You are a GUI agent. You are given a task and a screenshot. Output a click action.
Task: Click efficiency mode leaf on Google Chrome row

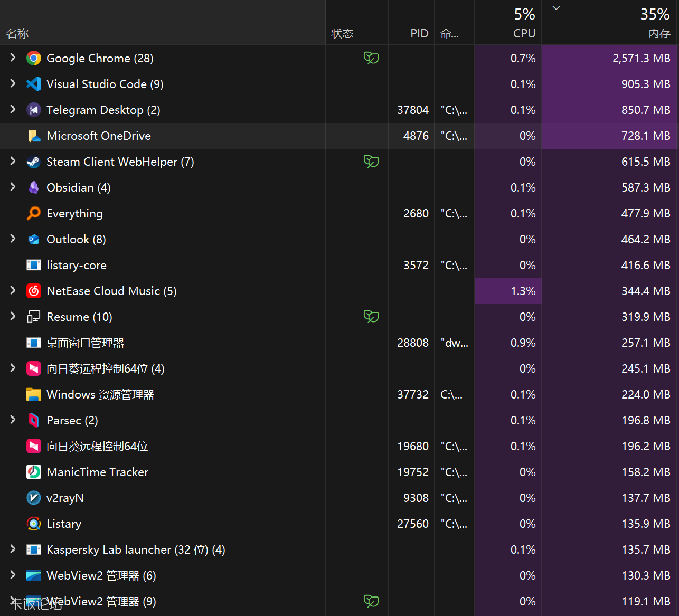click(x=371, y=58)
